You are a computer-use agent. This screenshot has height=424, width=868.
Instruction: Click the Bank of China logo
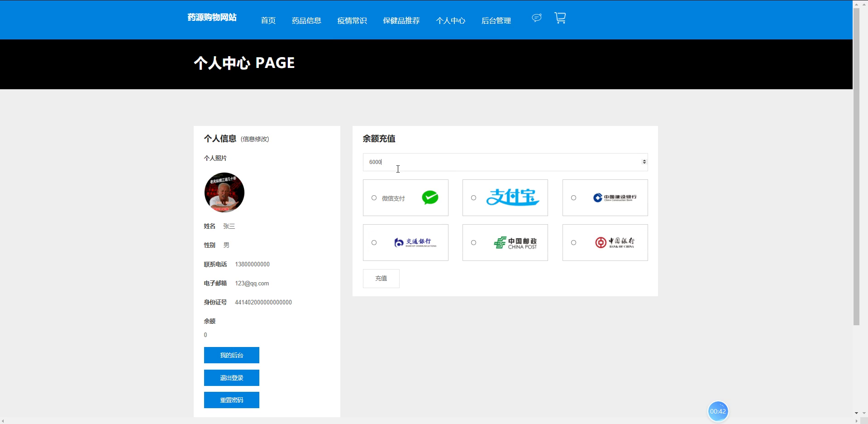(x=615, y=242)
